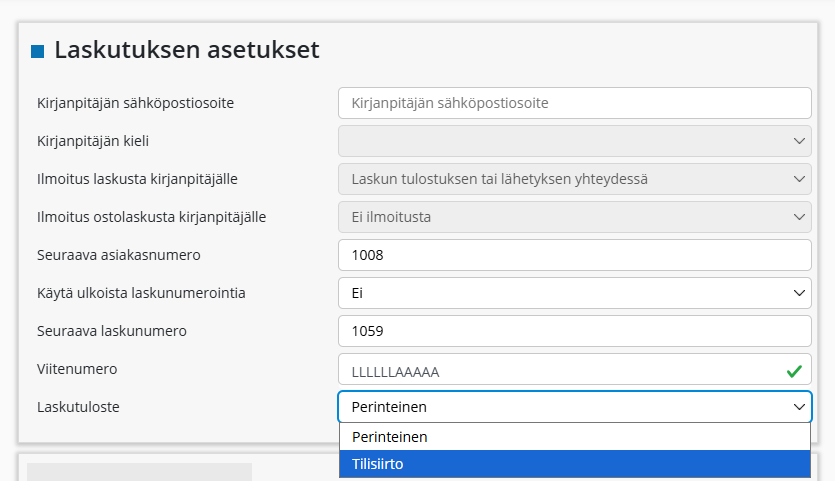Focus the Kirjanpitäjän sähköpostiosoite input field
Image resolution: width=835 pixels, height=481 pixels.
point(574,102)
